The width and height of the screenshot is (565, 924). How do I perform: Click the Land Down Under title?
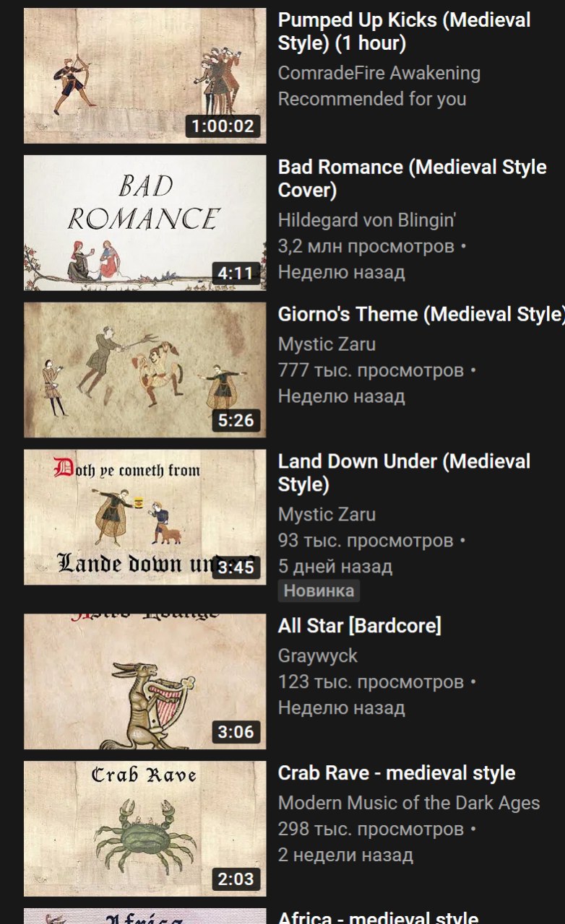(x=405, y=474)
